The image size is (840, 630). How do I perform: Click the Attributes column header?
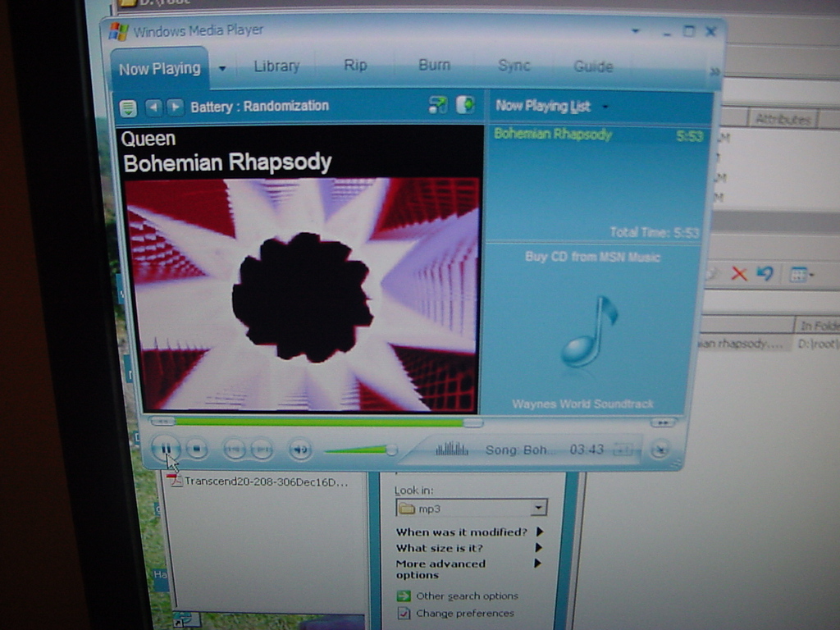pos(783,119)
